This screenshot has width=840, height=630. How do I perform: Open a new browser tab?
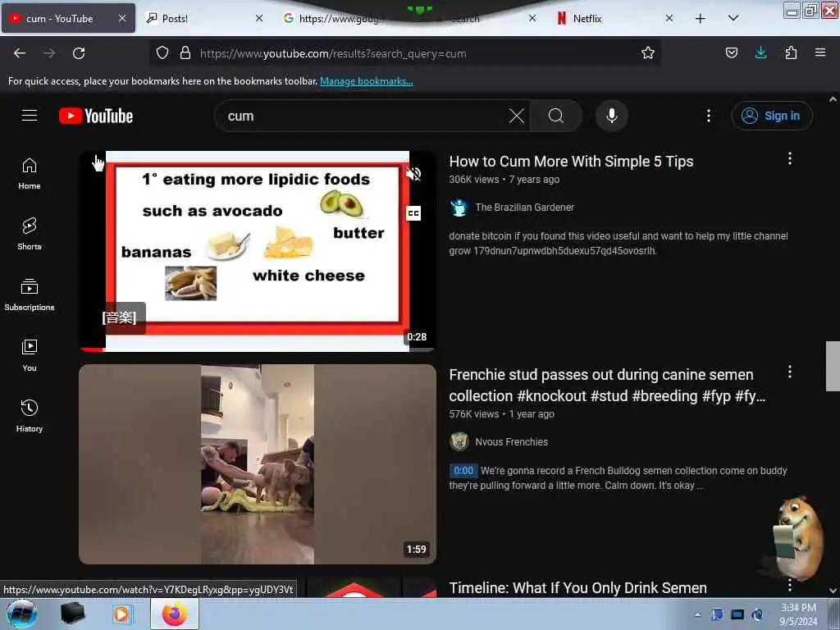[701, 19]
